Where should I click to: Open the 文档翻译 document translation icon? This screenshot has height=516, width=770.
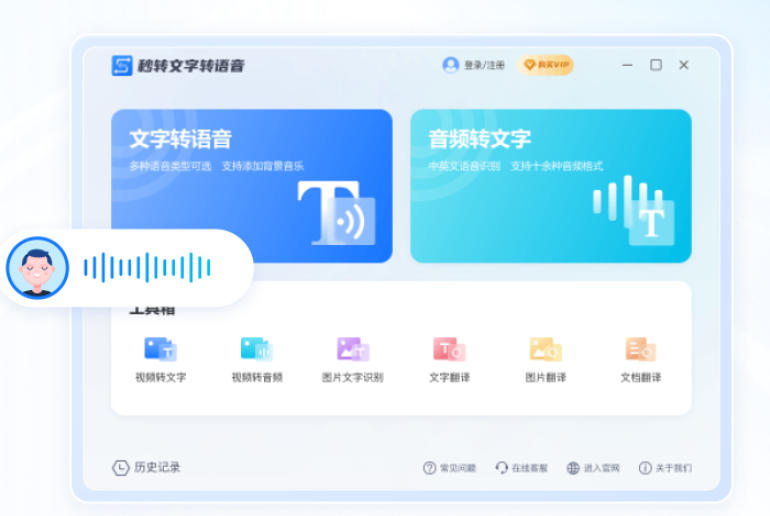(640, 349)
